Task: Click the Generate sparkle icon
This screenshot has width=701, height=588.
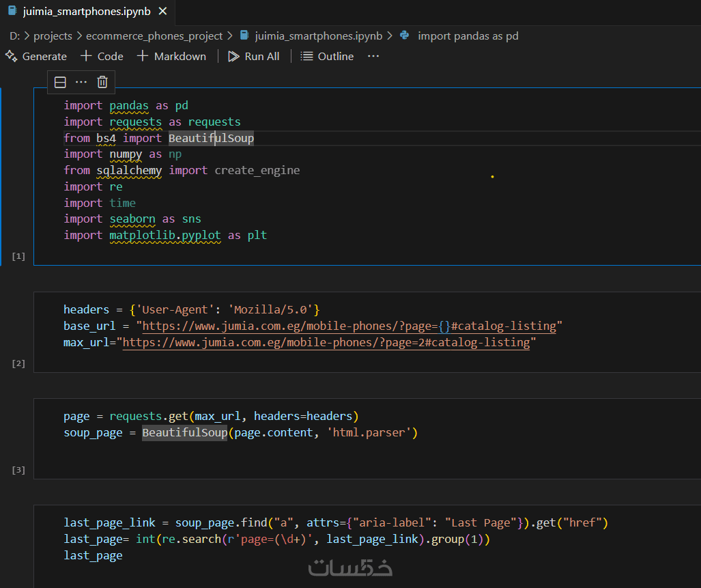Action: click(x=11, y=56)
